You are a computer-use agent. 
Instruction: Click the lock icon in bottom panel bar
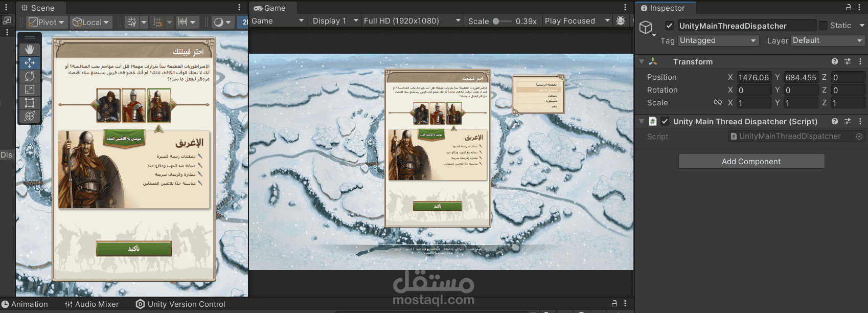[x=614, y=304]
